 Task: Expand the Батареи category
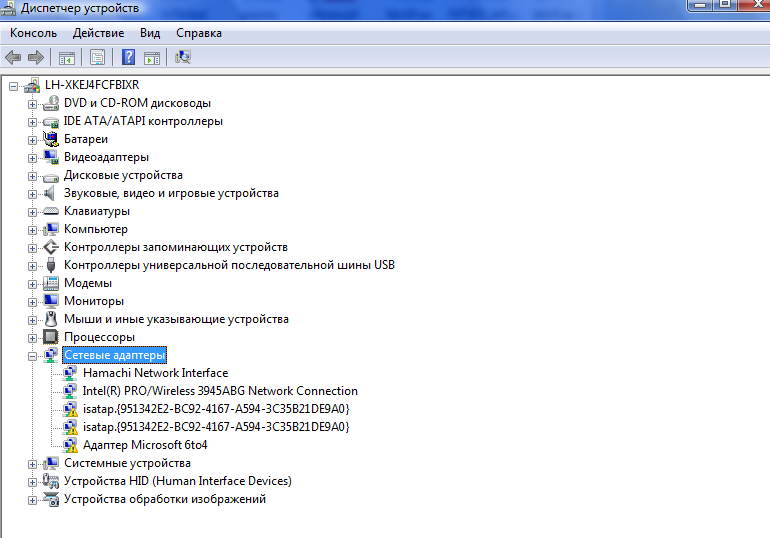(32, 140)
